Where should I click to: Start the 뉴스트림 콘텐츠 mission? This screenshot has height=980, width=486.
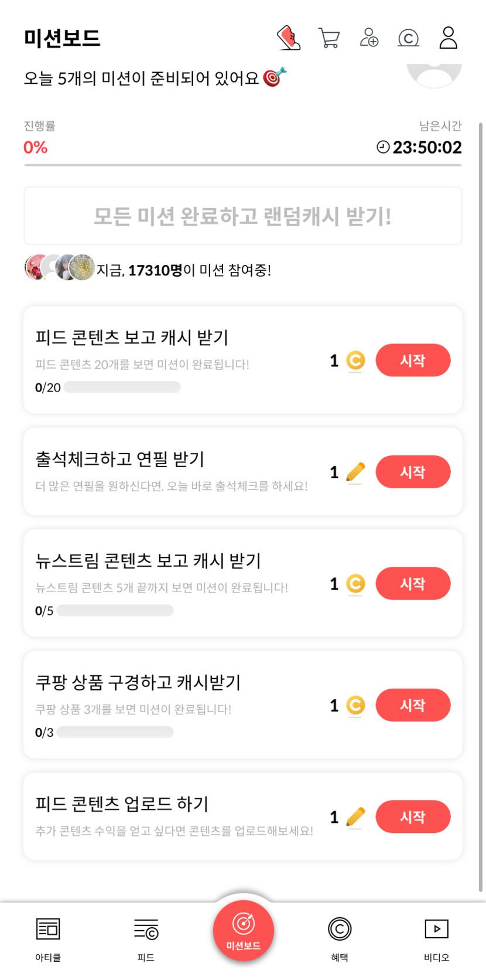tap(413, 584)
